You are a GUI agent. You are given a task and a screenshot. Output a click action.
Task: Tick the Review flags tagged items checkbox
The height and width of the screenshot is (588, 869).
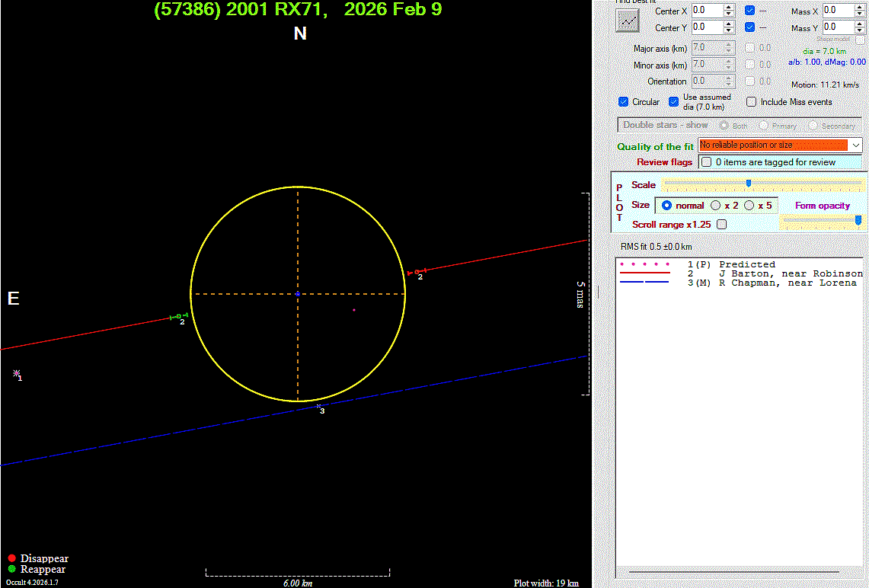click(707, 162)
